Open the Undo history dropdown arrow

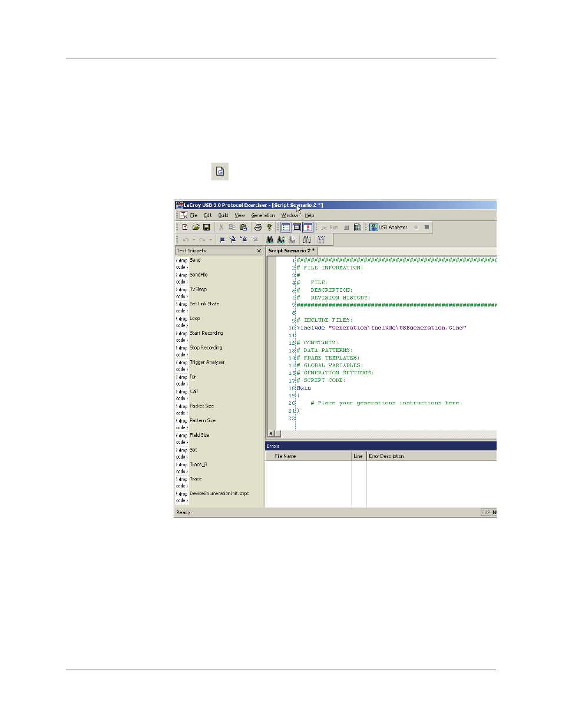[x=194, y=240]
